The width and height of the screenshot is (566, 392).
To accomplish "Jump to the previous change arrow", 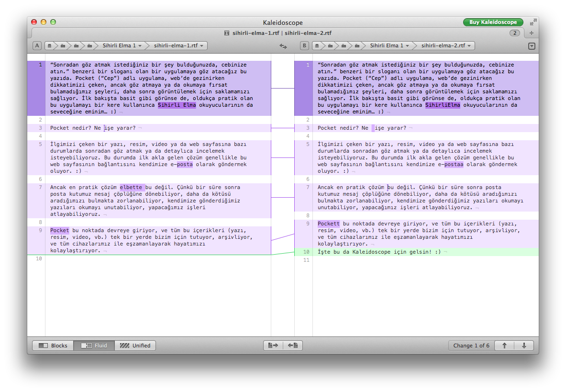I will click(504, 346).
